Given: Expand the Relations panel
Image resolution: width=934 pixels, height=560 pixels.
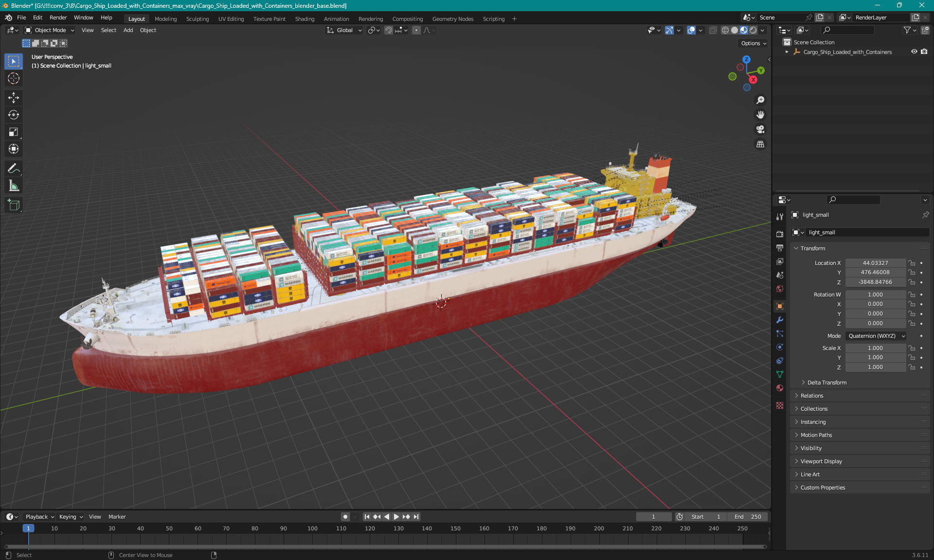Looking at the screenshot, I should 812,396.
